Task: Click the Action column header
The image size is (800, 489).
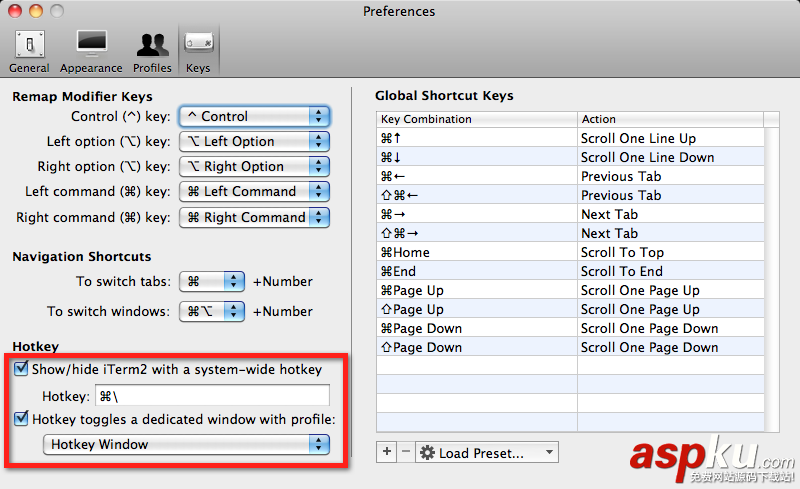Action: tap(670, 119)
